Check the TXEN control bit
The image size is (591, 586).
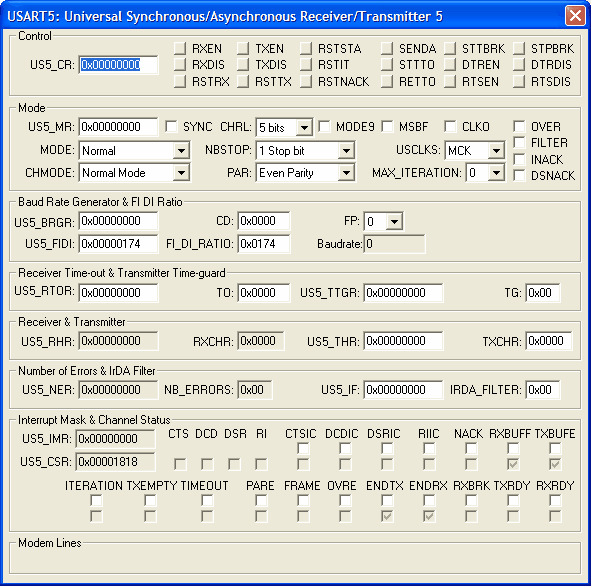243,49
